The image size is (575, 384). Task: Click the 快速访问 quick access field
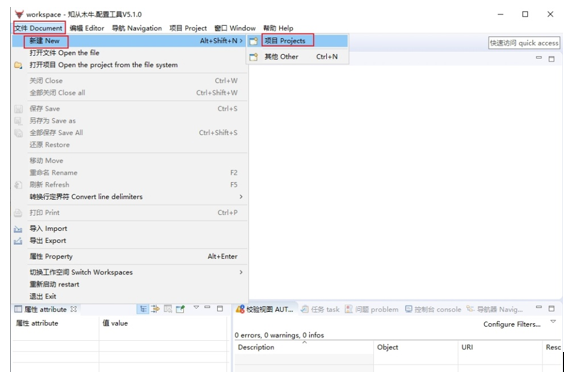pyautogui.click(x=524, y=43)
